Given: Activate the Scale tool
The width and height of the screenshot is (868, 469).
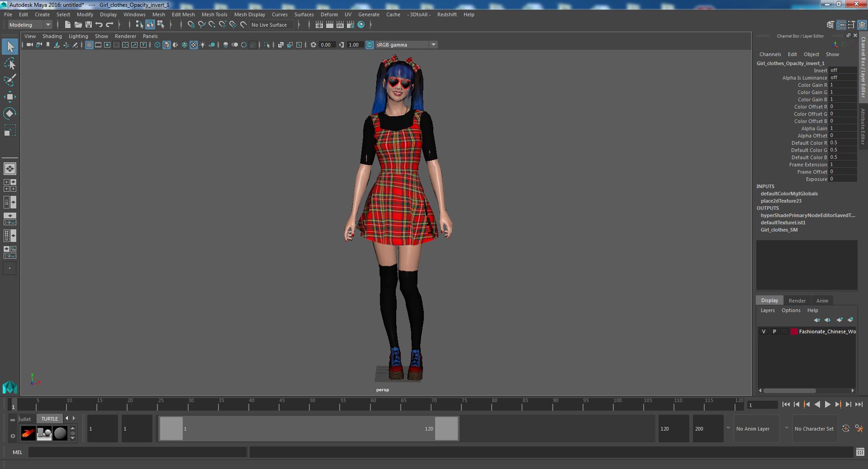Looking at the screenshot, I should tap(10, 130).
